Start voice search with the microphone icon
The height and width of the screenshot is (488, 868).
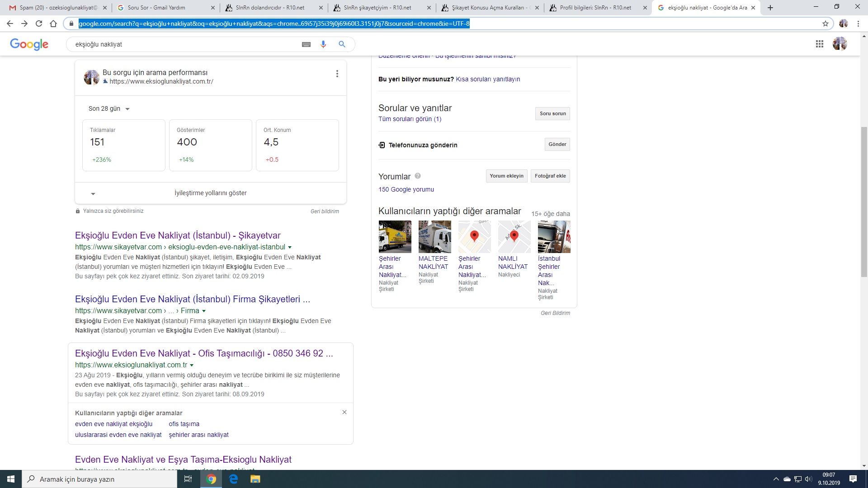pyautogui.click(x=323, y=44)
